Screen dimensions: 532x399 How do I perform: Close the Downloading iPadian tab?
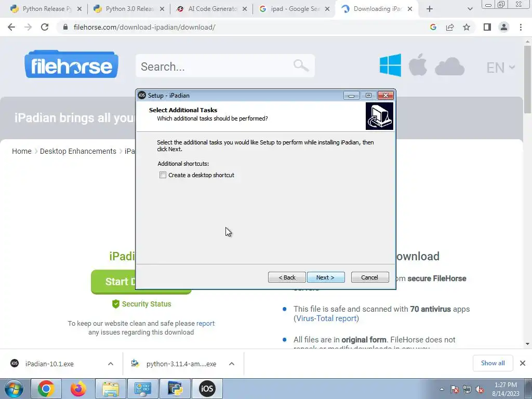point(410,9)
